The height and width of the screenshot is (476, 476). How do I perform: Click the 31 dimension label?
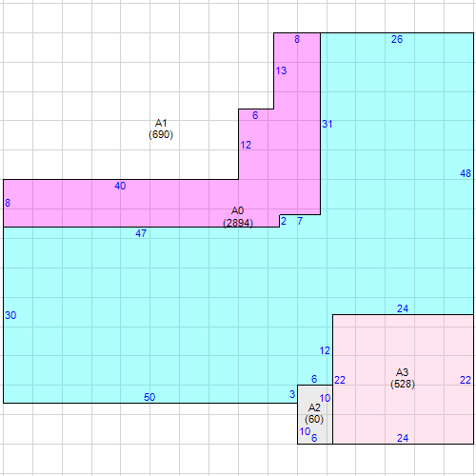click(327, 124)
